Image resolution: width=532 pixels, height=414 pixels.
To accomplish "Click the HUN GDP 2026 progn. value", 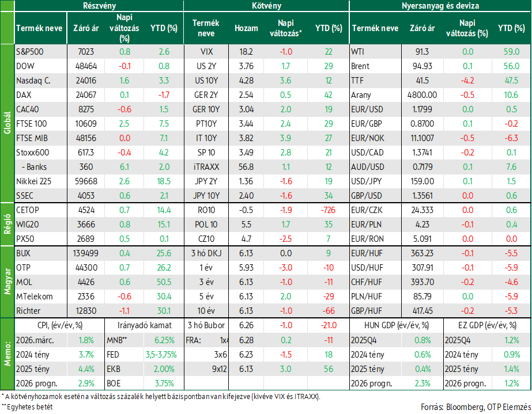I will (422, 383).
